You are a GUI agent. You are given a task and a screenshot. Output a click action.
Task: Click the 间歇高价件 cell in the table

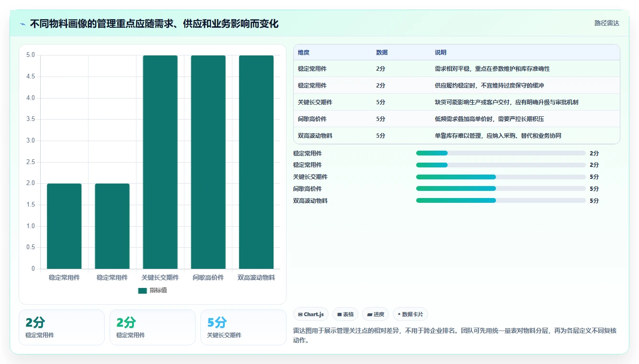312,119
